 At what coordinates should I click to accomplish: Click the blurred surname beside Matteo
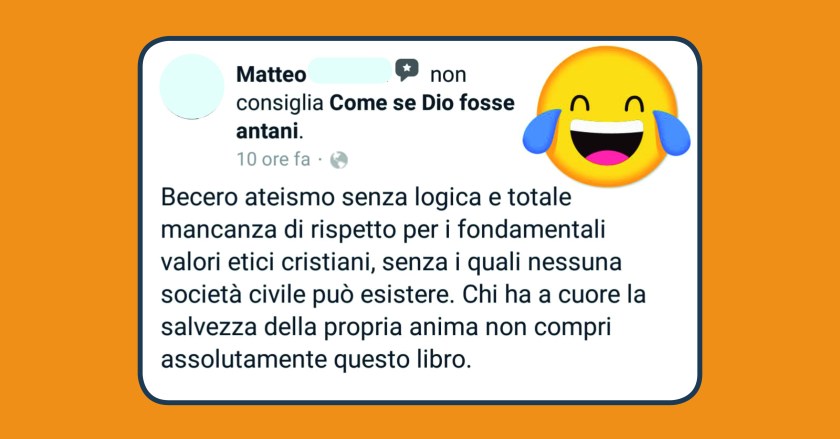pos(351,71)
